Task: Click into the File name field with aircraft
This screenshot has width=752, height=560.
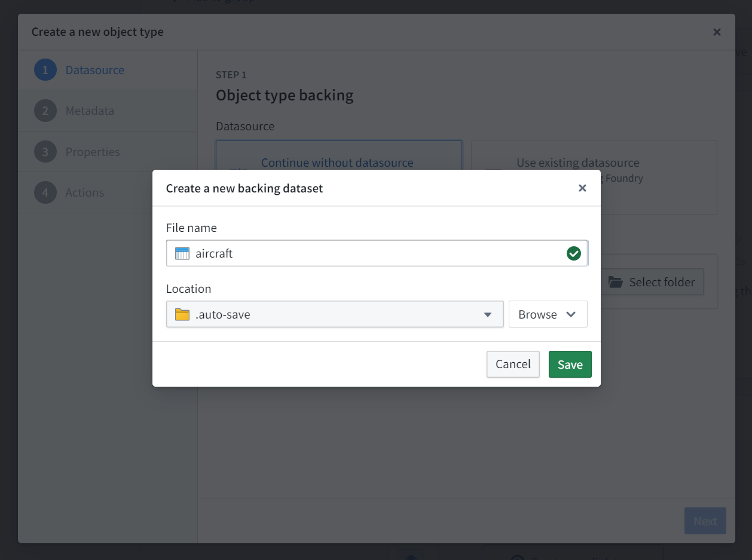Action: (377, 253)
